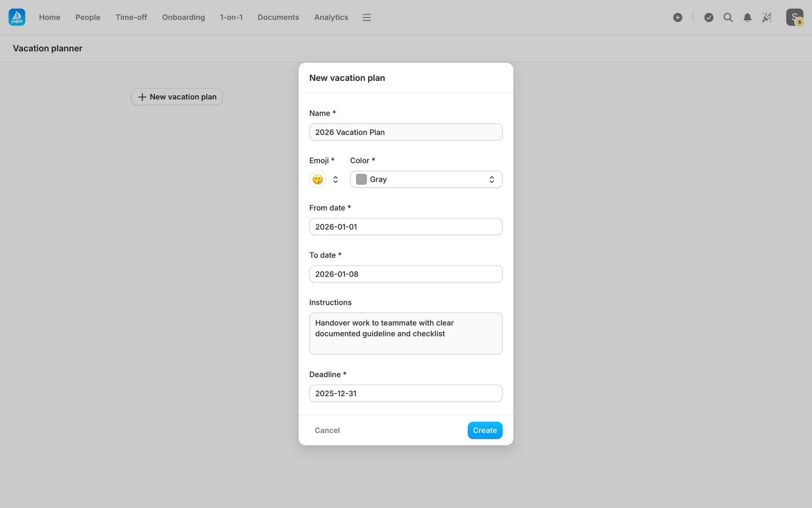Click the sailboat app logo
This screenshot has width=812, height=508.
(x=17, y=17)
